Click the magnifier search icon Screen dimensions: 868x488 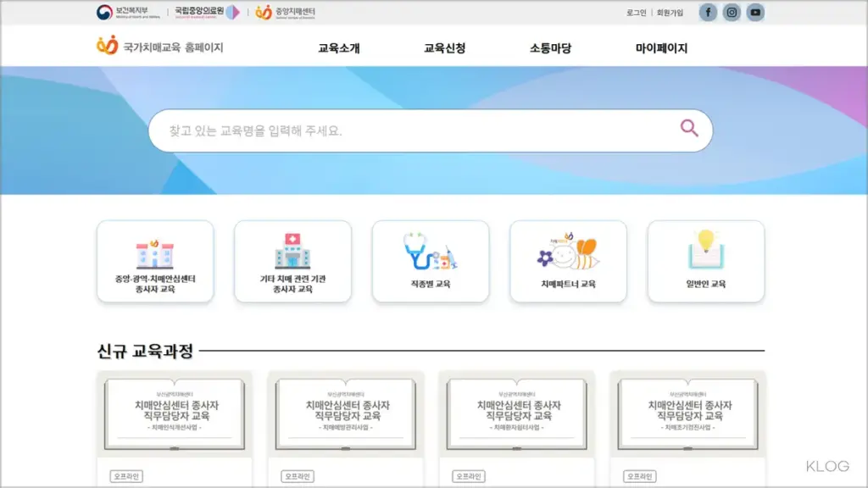pyautogui.click(x=689, y=129)
